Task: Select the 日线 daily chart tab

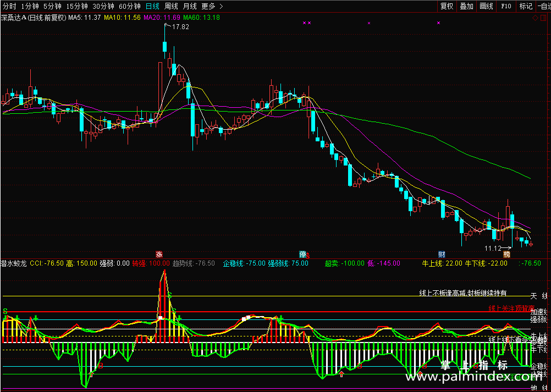Action: click(152, 6)
